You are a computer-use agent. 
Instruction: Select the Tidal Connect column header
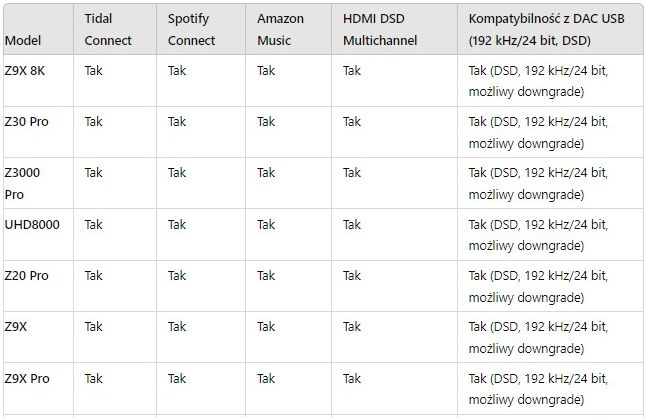108,29
